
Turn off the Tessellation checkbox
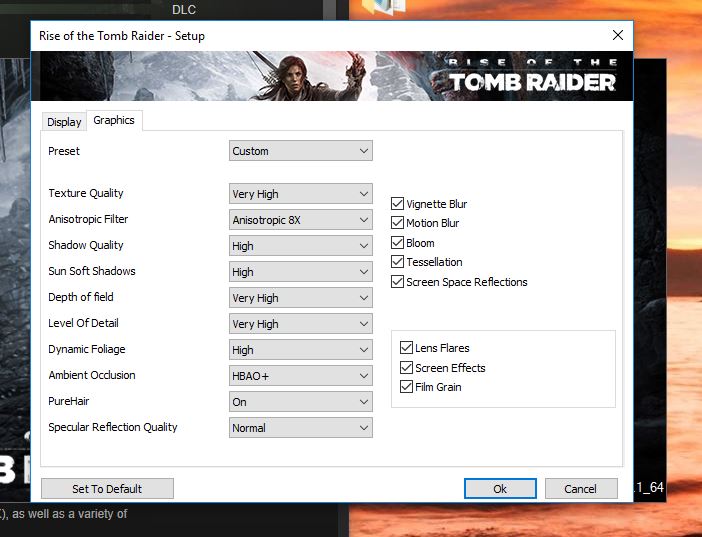pos(397,262)
